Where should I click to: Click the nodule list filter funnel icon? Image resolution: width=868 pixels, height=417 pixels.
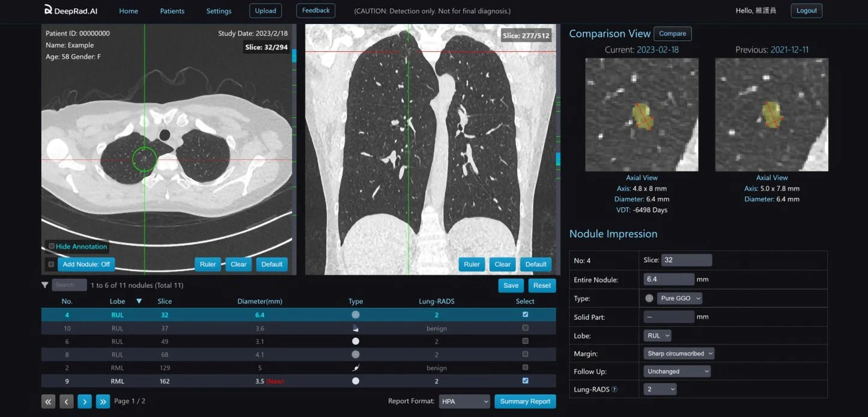pos(44,285)
